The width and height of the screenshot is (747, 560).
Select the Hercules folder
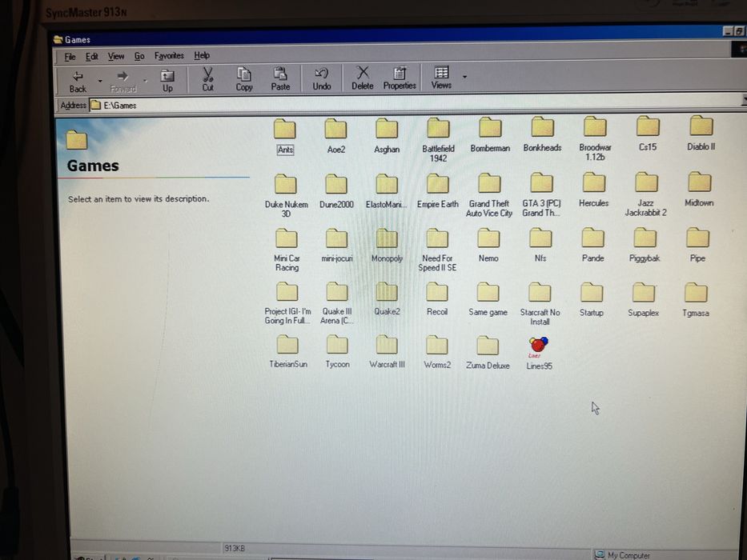593,190
